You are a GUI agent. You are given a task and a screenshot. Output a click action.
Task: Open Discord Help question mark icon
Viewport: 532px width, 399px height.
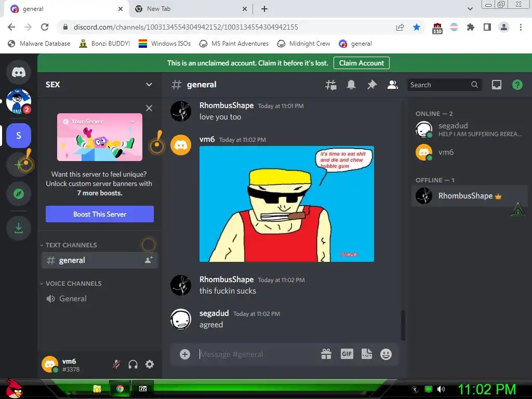coord(517,85)
